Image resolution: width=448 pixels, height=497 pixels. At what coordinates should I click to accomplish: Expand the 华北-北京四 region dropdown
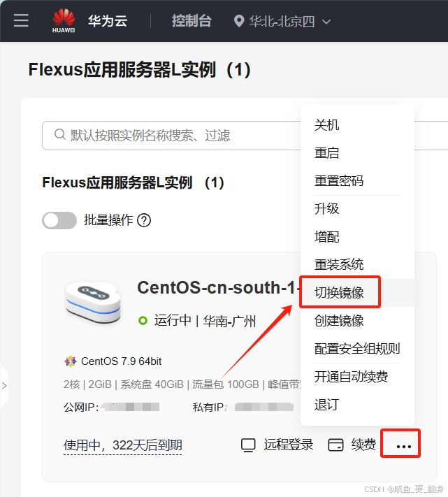pos(282,21)
